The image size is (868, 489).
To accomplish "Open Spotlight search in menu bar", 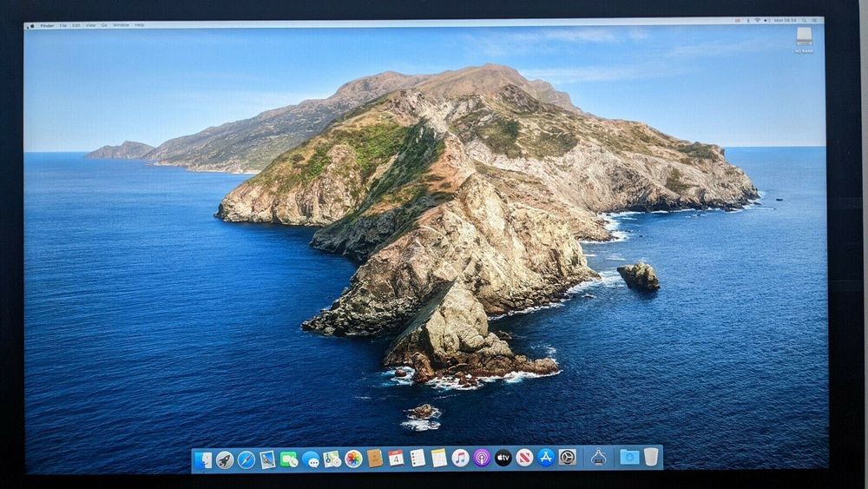I will (x=804, y=21).
